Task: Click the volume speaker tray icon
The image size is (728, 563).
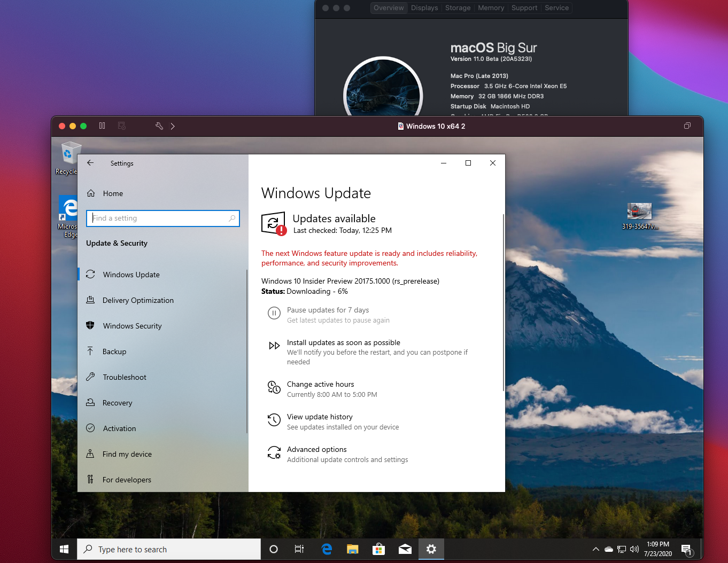Action: click(634, 549)
